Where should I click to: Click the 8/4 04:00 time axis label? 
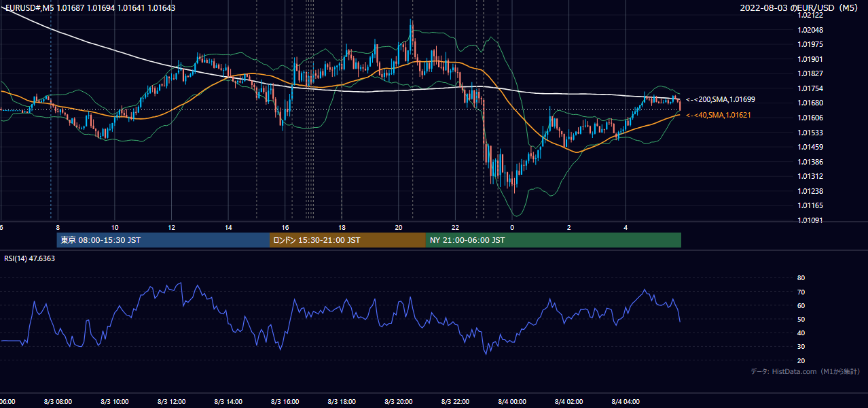click(x=625, y=402)
